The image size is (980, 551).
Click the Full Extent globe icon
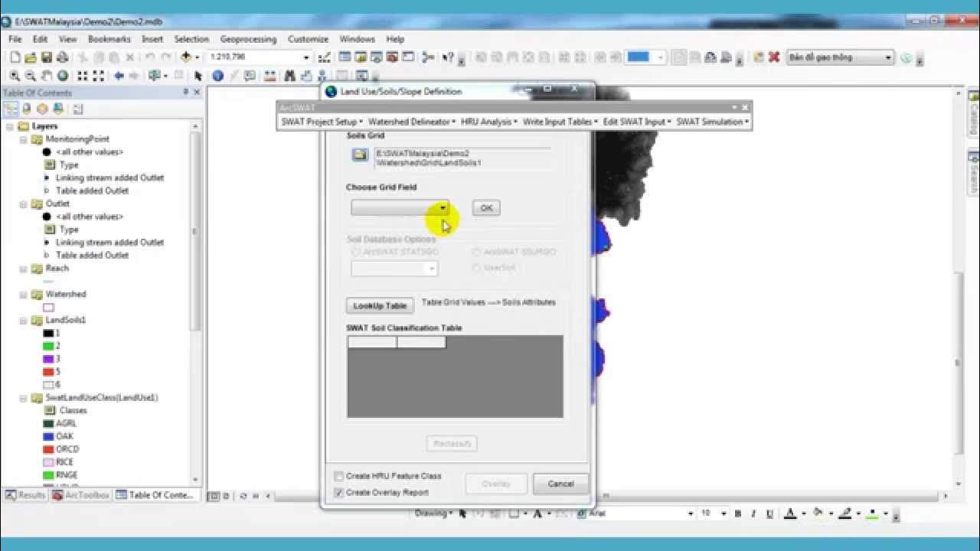click(x=63, y=76)
